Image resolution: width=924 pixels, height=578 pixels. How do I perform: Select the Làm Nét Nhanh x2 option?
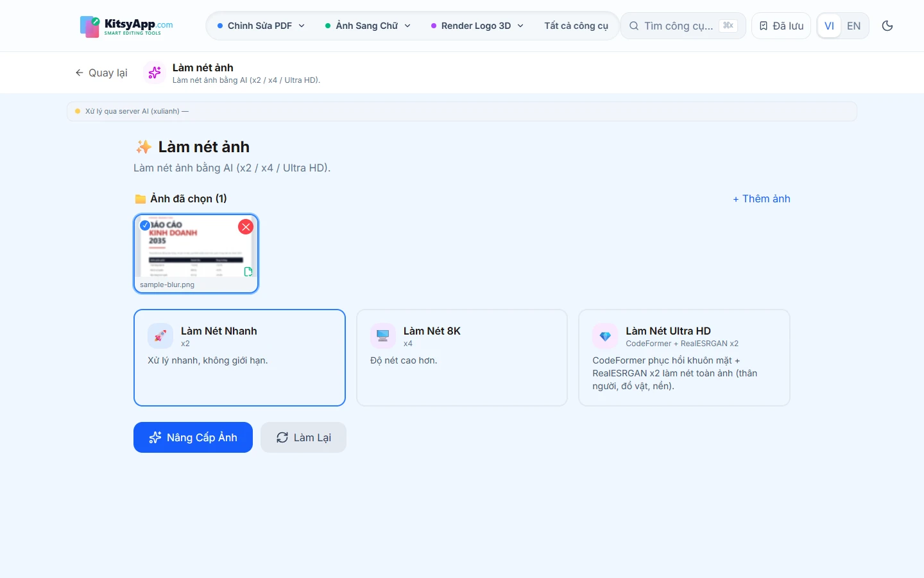point(239,358)
